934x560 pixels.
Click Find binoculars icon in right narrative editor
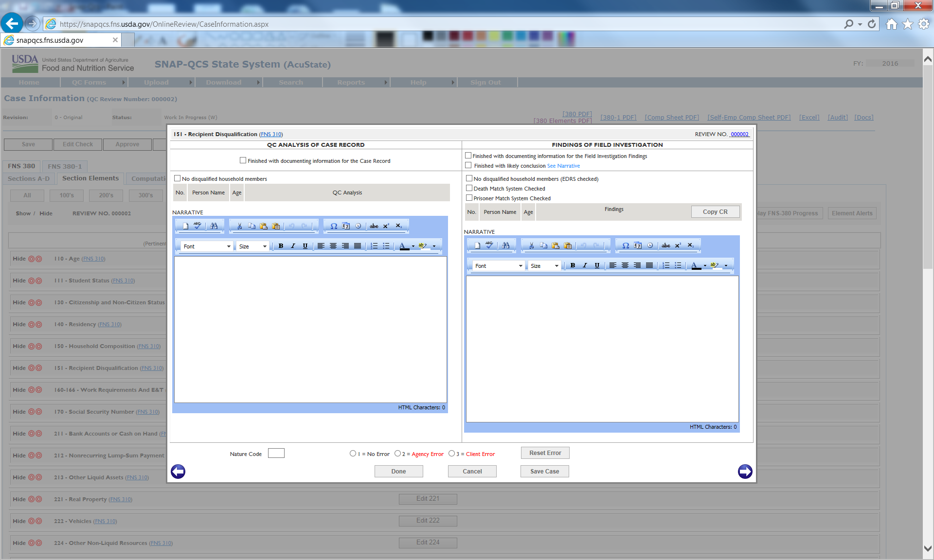point(506,245)
